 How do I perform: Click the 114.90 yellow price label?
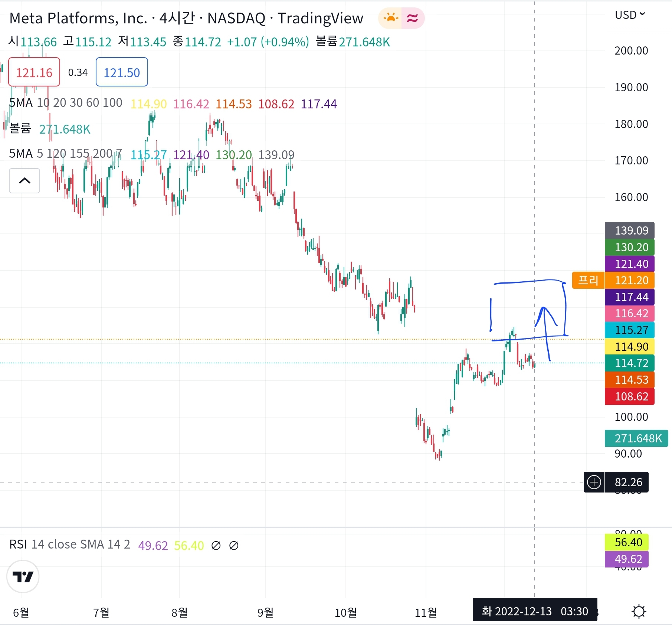[629, 347]
